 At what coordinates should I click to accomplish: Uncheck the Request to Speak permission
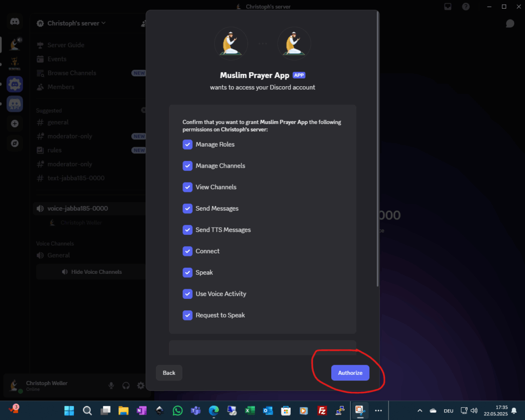(188, 315)
